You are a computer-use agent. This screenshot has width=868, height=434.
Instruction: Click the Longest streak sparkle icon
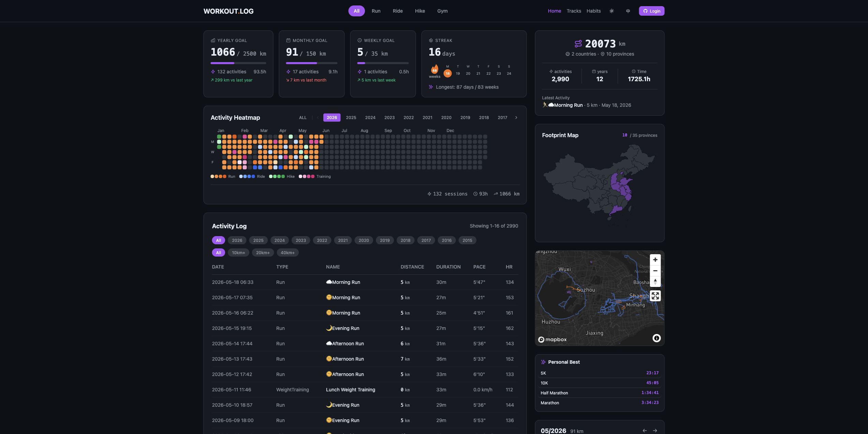click(431, 87)
